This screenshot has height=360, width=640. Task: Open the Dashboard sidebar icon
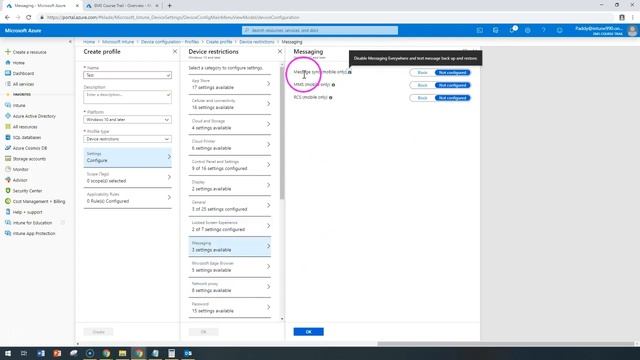[x=7, y=73]
